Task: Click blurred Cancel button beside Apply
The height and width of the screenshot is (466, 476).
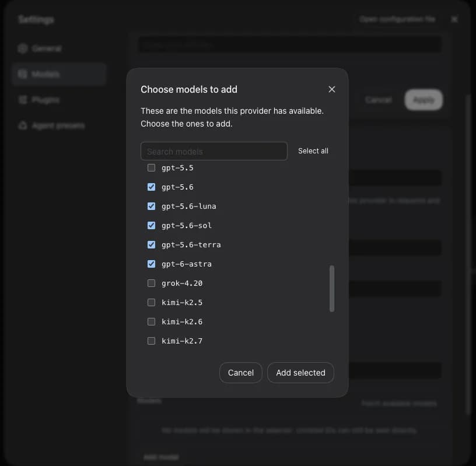Action: pos(378,100)
